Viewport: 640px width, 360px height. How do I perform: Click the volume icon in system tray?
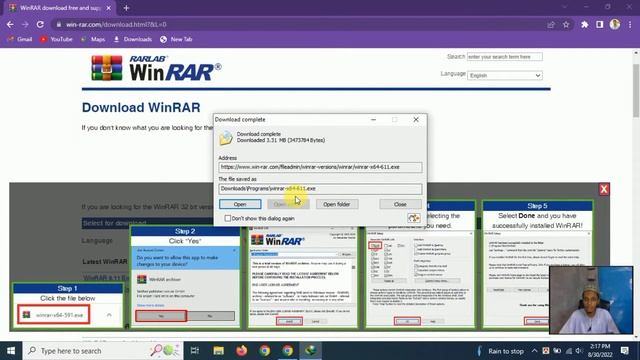click(x=579, y=351)
